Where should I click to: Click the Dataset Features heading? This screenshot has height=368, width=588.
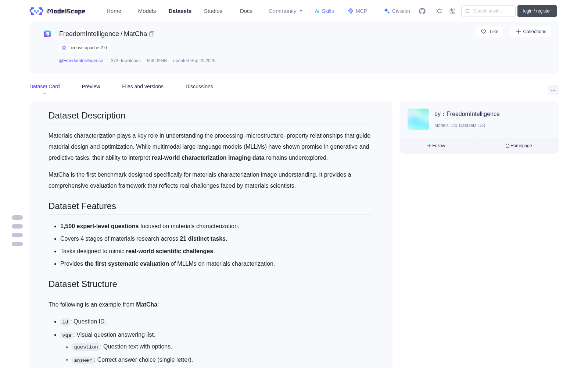82,206
